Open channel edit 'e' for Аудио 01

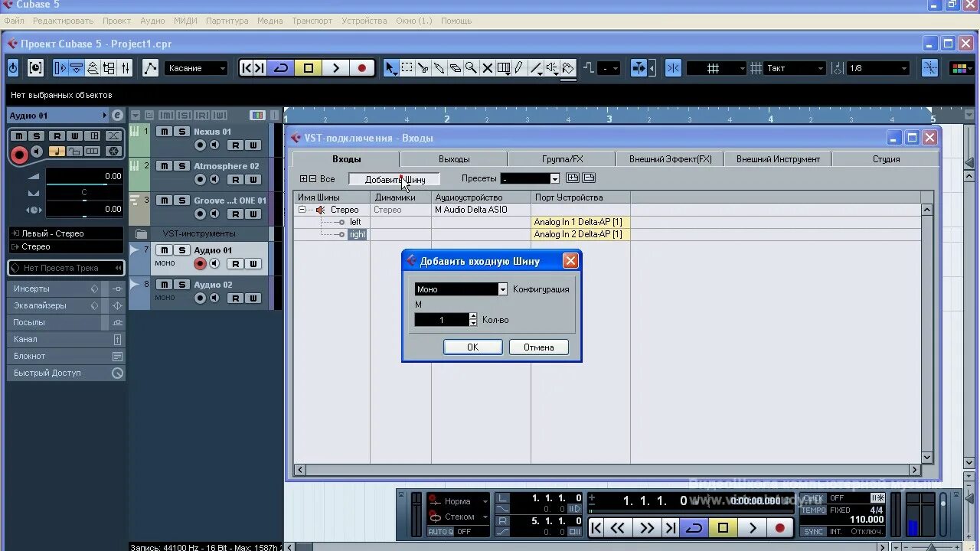117,116
